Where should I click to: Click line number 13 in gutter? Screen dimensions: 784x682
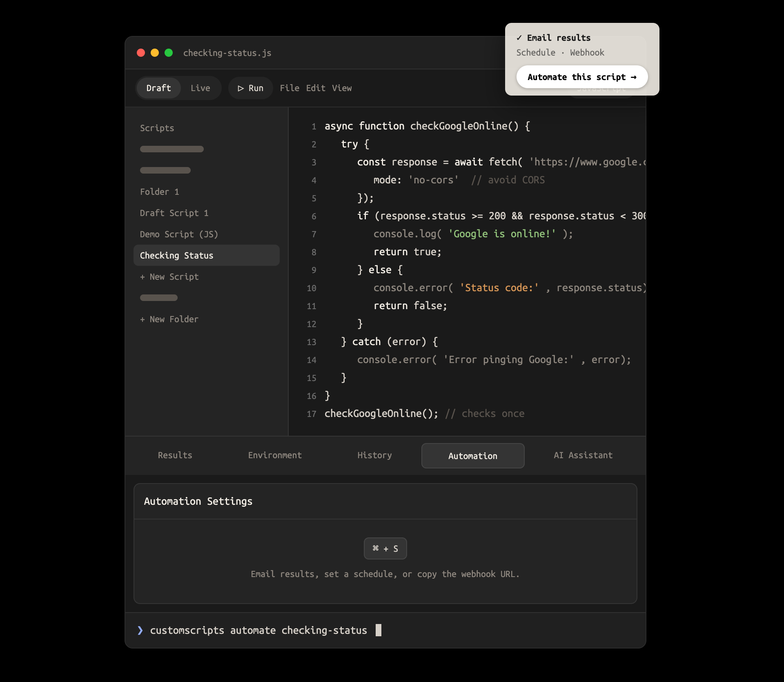[312, 342]
